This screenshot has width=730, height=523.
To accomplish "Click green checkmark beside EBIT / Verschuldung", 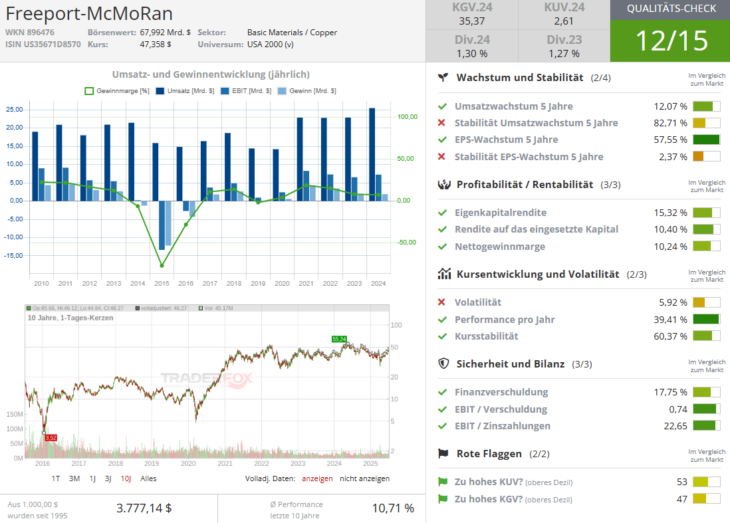I will [x=442, y=409].
